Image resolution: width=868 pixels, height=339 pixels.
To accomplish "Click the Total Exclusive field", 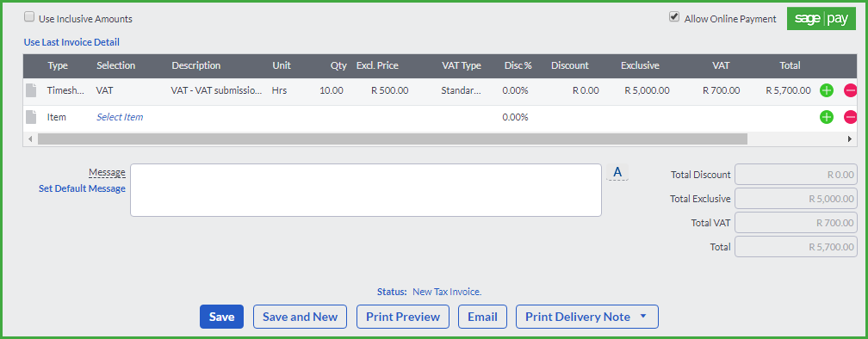I will point(797,199).
